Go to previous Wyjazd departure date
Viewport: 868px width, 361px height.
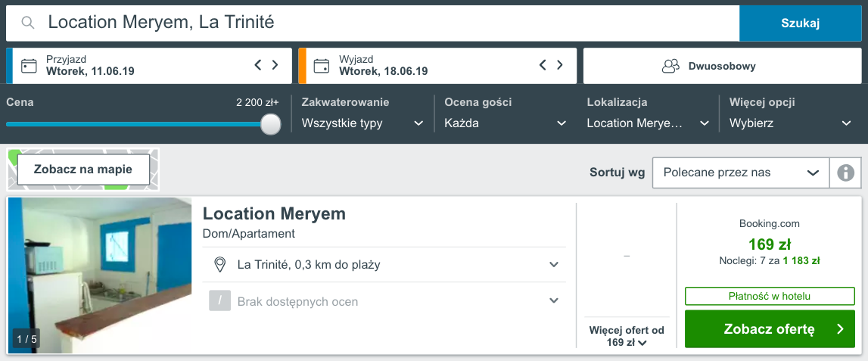click(543, 65)
